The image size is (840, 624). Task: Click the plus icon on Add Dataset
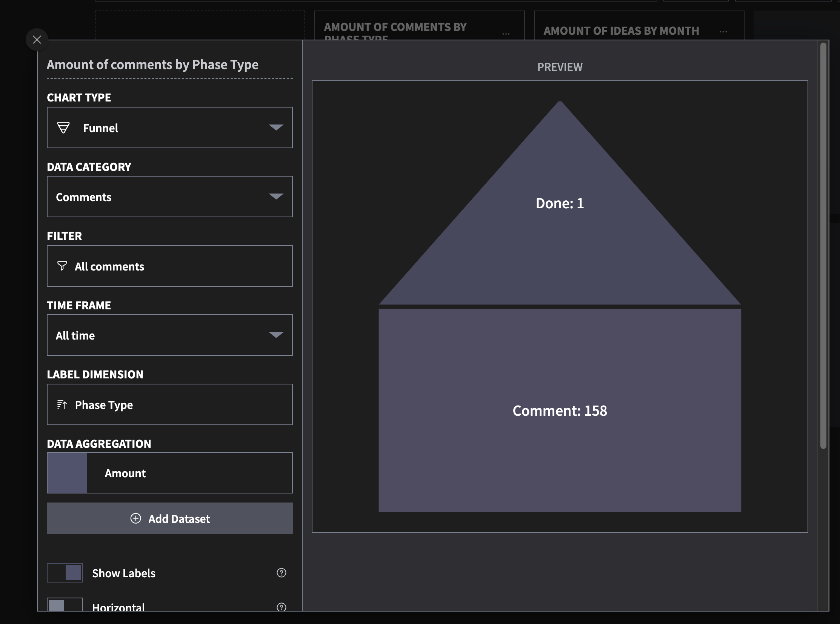[135, 518]
